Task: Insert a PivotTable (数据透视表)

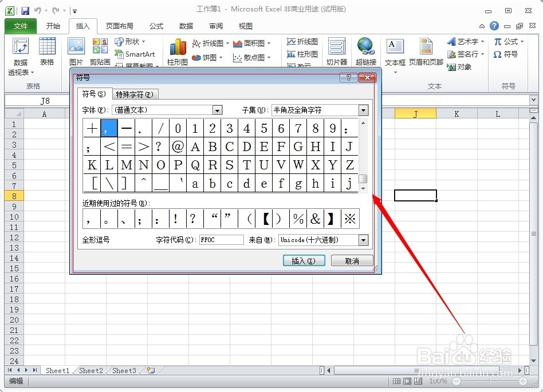Action: point(21,57)
